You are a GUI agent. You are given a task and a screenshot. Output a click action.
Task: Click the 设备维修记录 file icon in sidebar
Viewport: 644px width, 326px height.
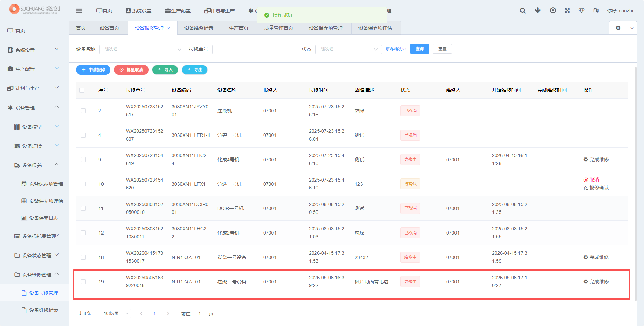[x=24, y=310]
